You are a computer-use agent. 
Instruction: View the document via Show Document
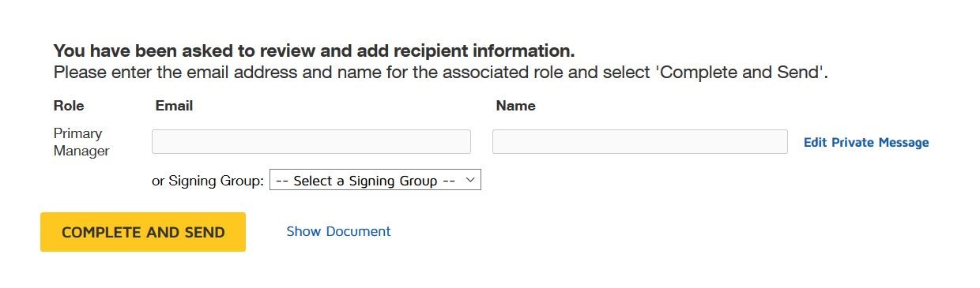pos(338,231)
